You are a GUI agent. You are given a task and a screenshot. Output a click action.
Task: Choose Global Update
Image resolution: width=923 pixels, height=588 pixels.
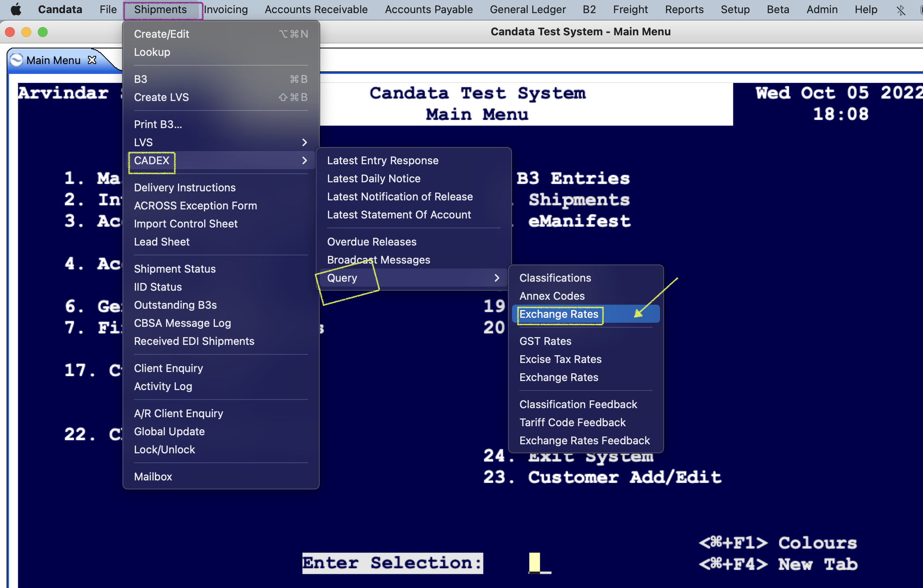[x=221, y=432]
